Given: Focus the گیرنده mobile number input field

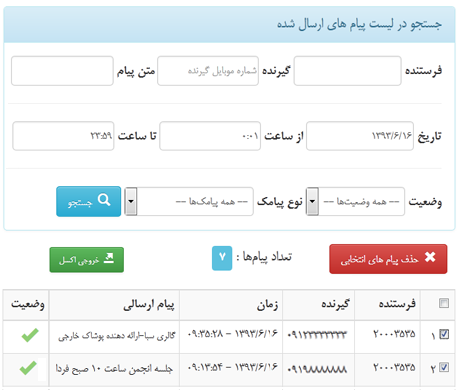Looking at the screenshot, I should pos(208,71).
